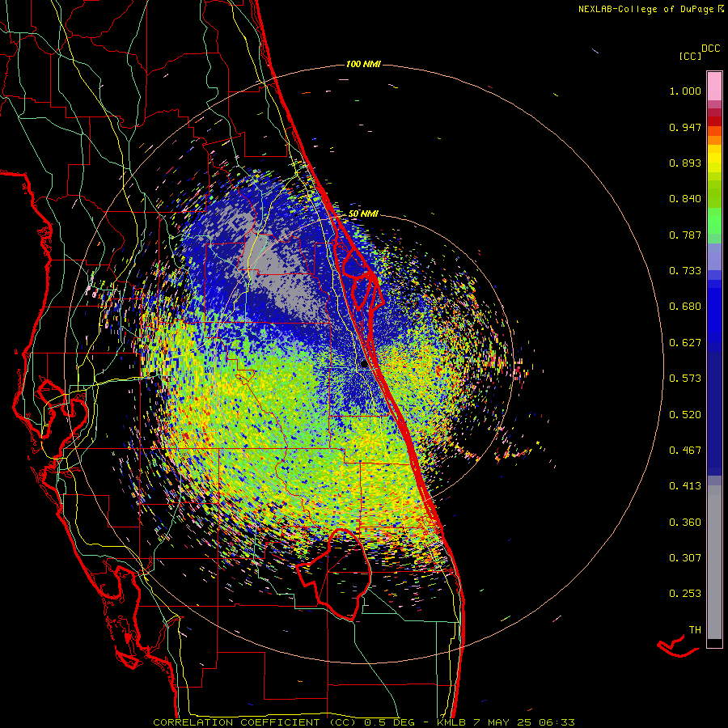Select the lavender segment near 0.733

coord(714,256)
